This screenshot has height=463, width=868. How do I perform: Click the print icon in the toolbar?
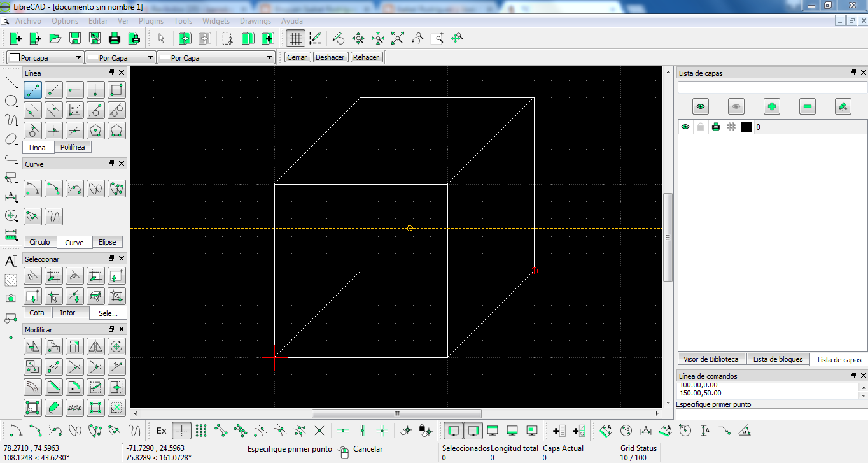(115, 38)
